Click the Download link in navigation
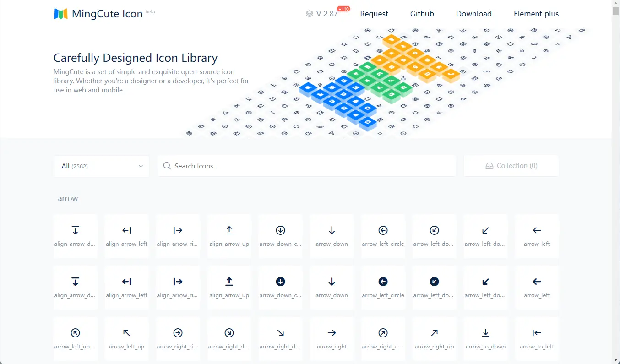 (474, 14)
